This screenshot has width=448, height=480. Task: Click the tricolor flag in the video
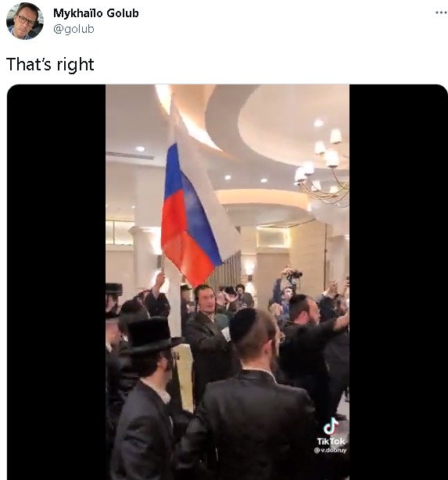click(x=192, y=214)
